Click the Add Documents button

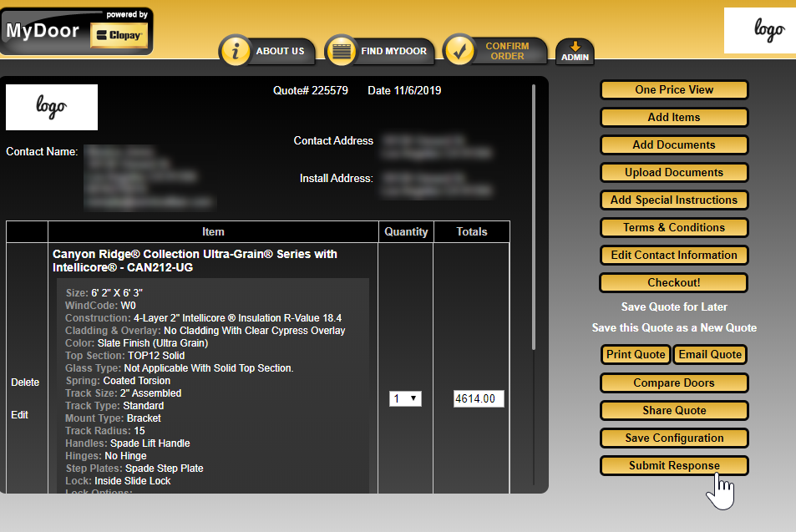(674, 144)
